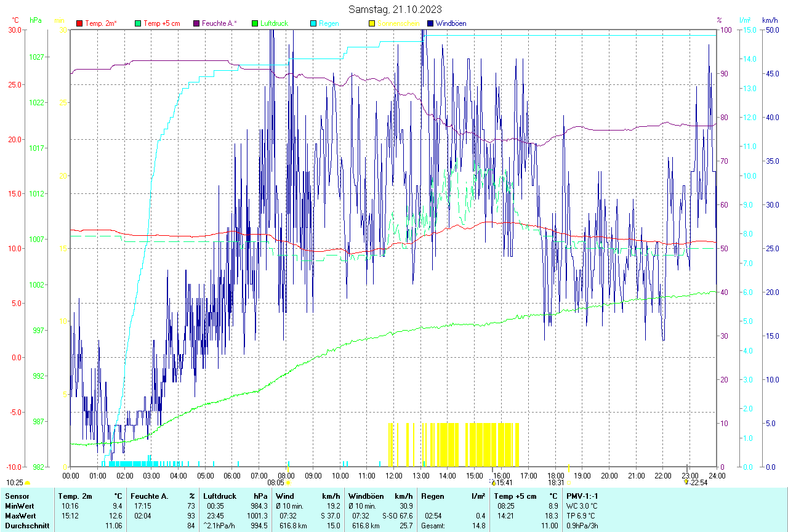Click the sun icon beside 10:25
Screen dimensions: 788x532
tap(27, 483)
